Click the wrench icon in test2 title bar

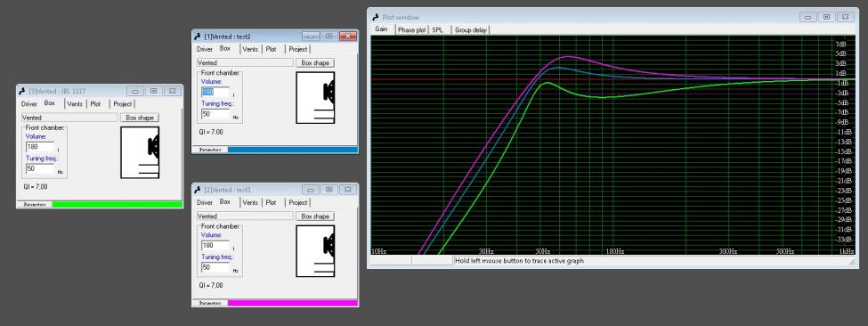(x=198, y=36)
